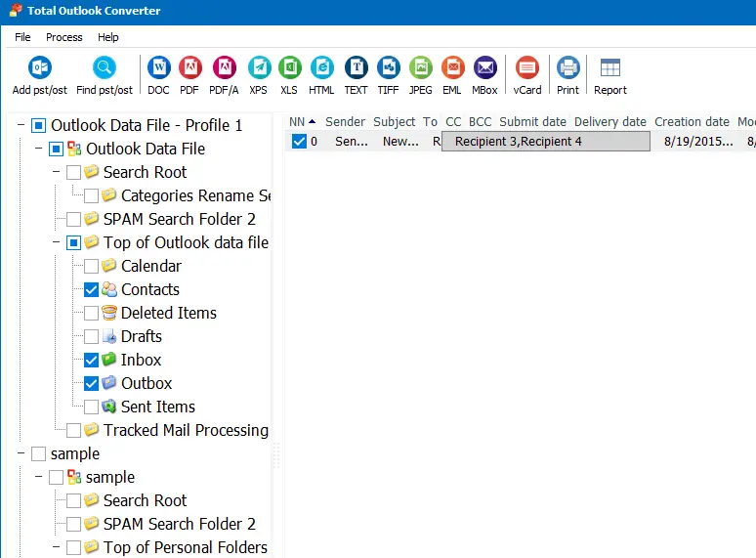The image size is (756, 558).
Task: Click the New... subject cell in row 0
Action: pyautogui.click(x=400, y=142)
